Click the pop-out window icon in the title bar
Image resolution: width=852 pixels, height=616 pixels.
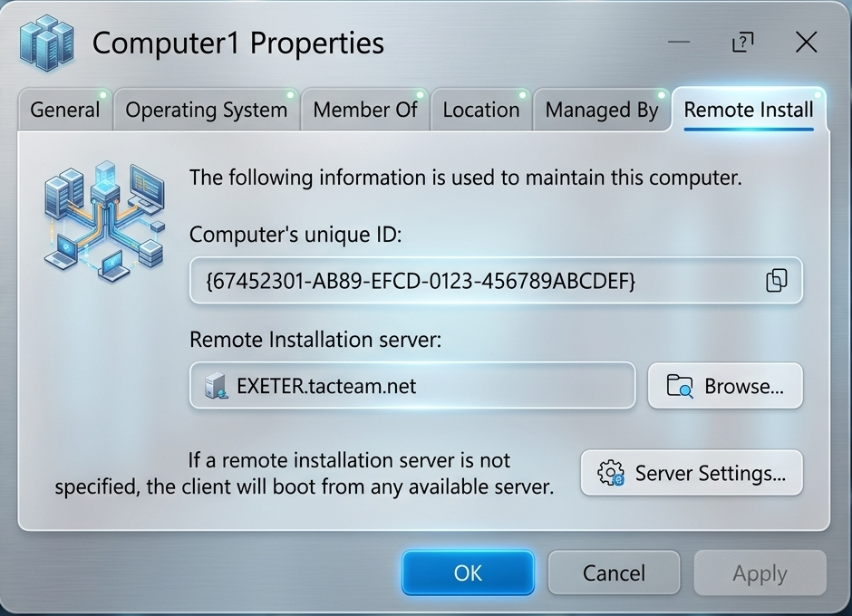[743, 42]
